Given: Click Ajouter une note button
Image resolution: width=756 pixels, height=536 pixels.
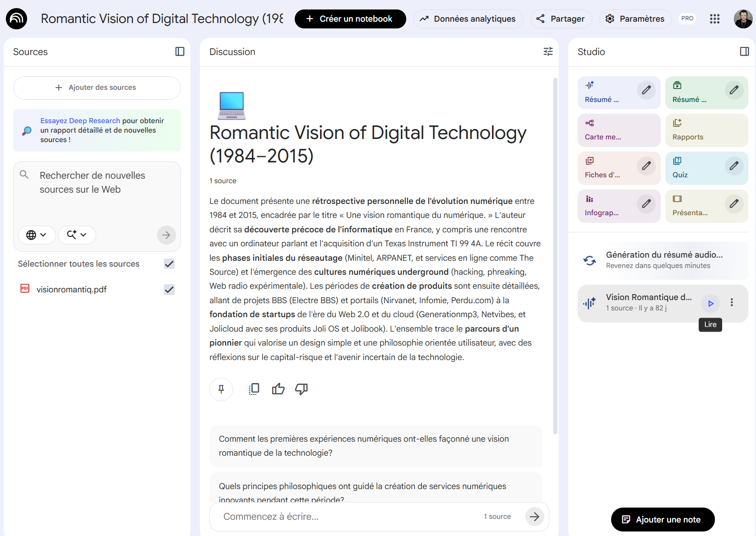Looking at the screenshot, I should (x=663, y=520).
